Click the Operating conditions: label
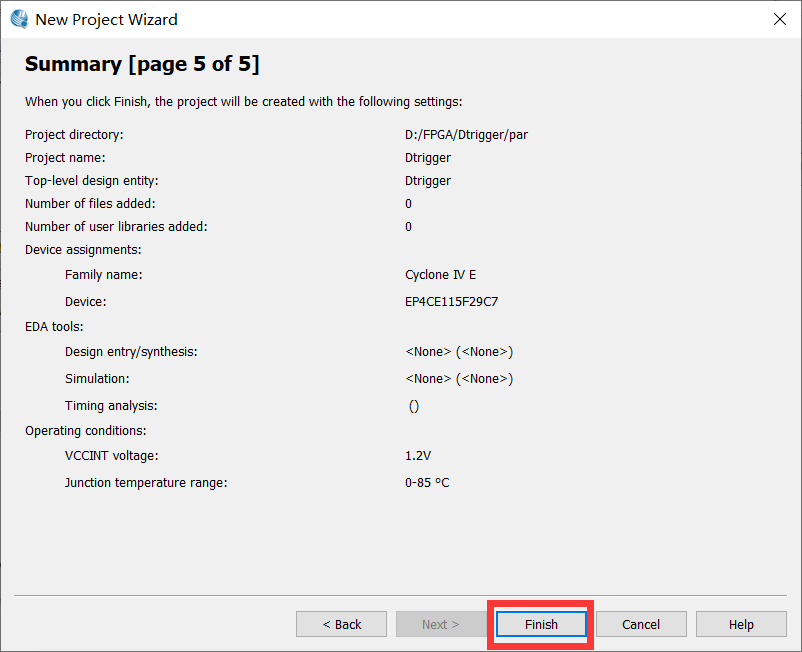Image resolution: width=802 pixels, height=652 pixels. (x=85, y=431)
